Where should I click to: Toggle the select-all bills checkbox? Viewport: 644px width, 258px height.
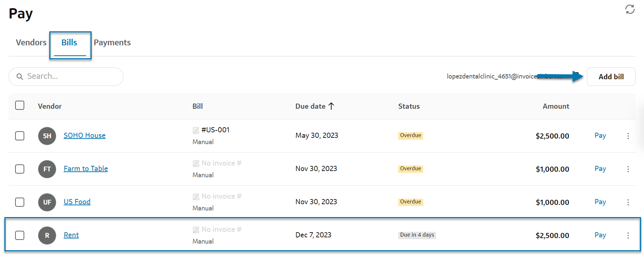click(20, 105)
